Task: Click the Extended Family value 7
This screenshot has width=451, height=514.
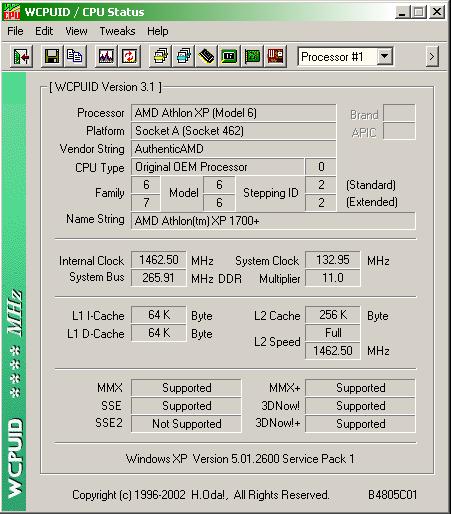Action: tap(146, 203)
